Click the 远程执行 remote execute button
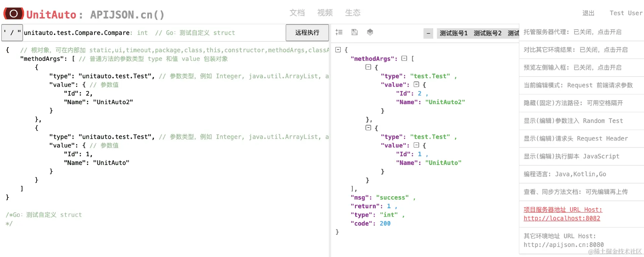Screen dimensions: 644x257 tap(307, 33)
